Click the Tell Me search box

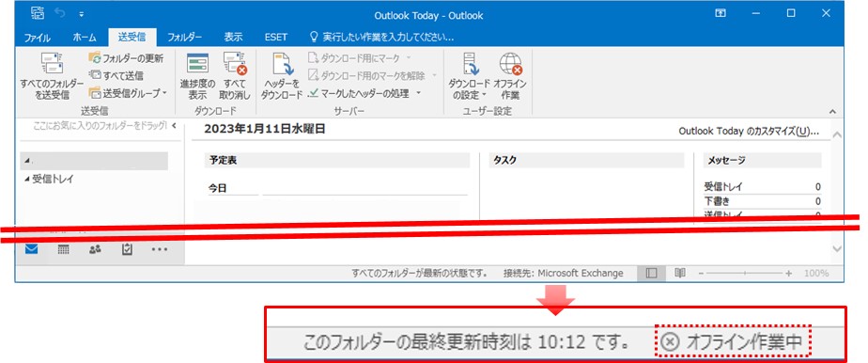(x=382, y=37)
